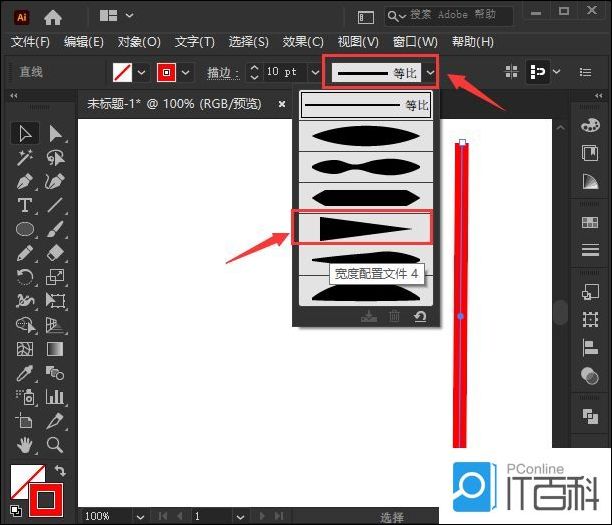The height and width of the screenshot is (525, 612).
Task: Select the Eraser tool
Action: [x=55, y=253]
